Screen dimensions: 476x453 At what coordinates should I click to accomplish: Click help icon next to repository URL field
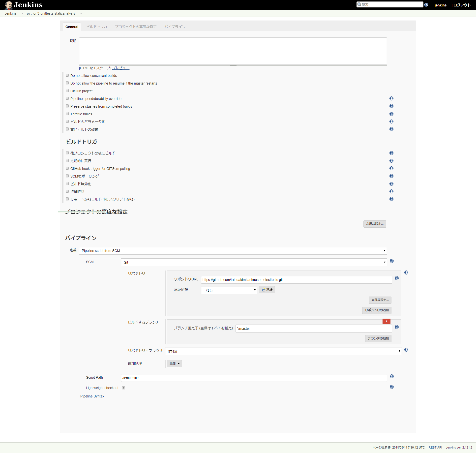(396, 278)
